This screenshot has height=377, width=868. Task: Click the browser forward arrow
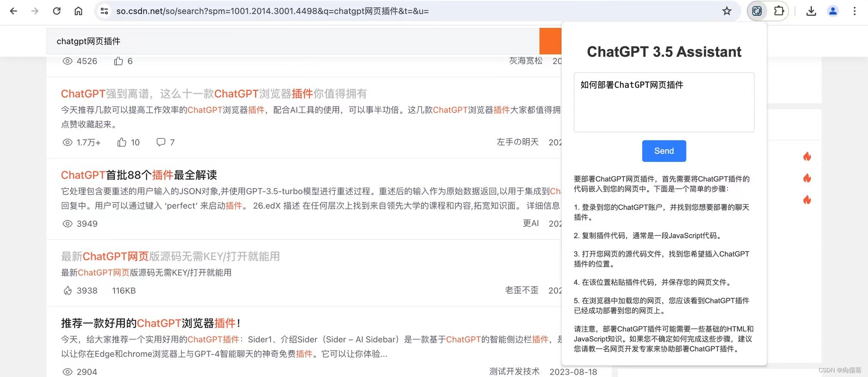click(x=35, y=11)
